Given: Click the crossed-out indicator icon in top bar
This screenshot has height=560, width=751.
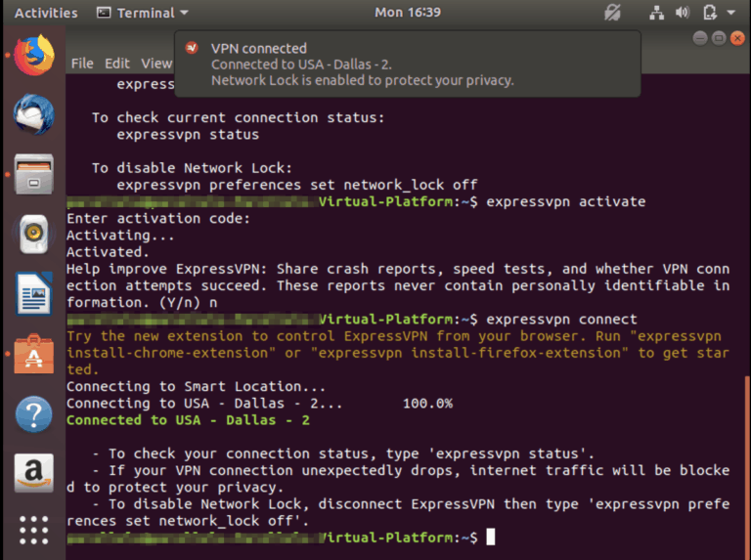Looking at the screenshot, I should point(613,13).
